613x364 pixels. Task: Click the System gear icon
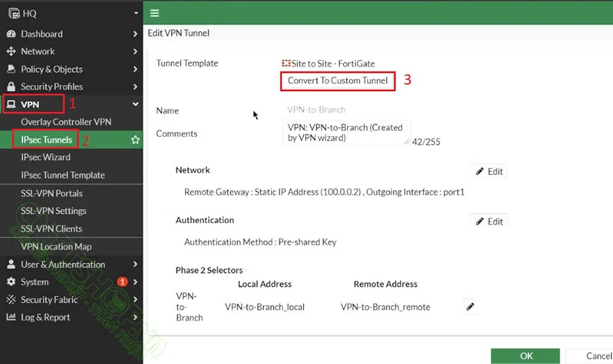[12, 282]
